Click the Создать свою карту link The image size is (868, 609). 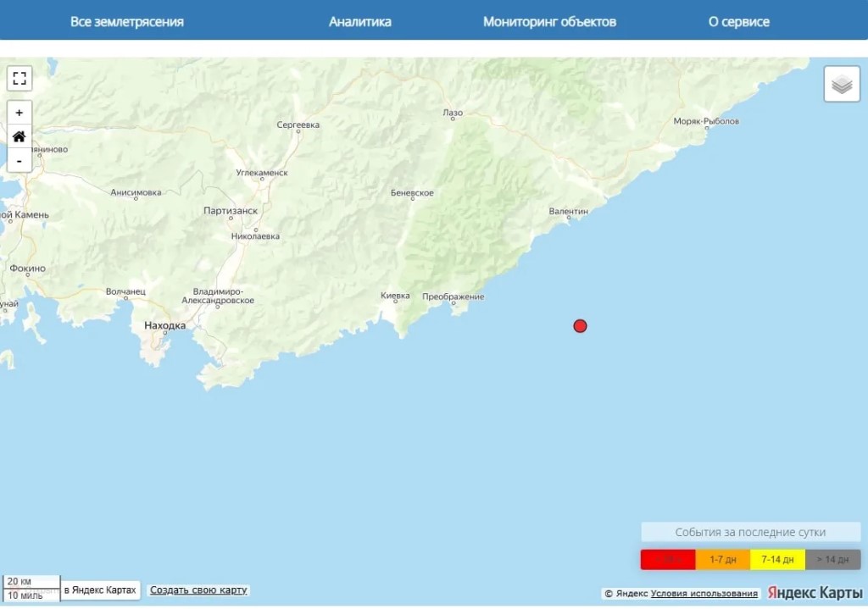[x=199, y=590]
